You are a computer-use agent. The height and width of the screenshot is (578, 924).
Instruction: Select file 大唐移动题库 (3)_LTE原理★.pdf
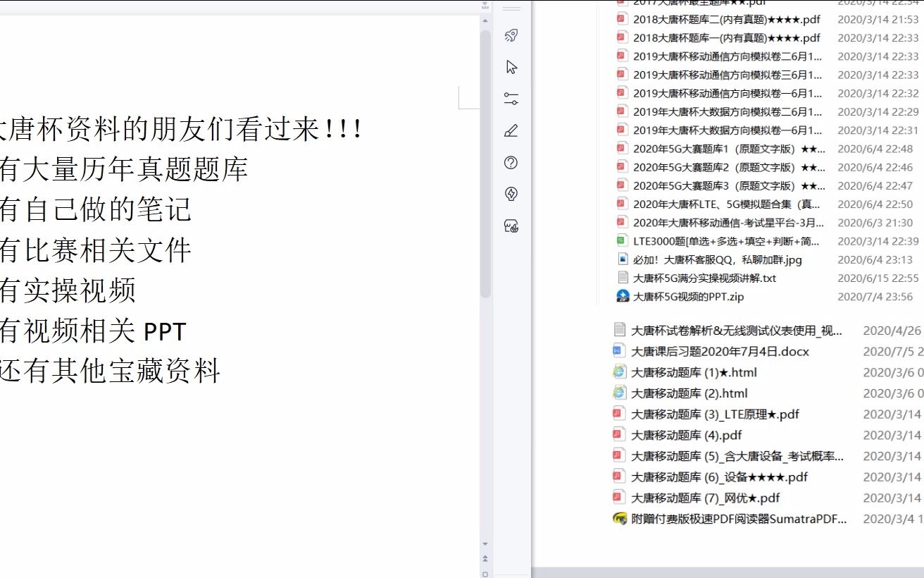click(716, 414)
